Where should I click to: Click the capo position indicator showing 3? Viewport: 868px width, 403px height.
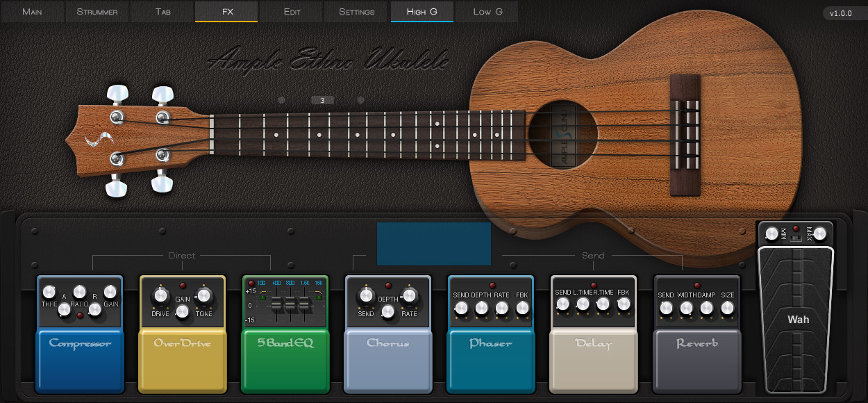tap(322, 100)
